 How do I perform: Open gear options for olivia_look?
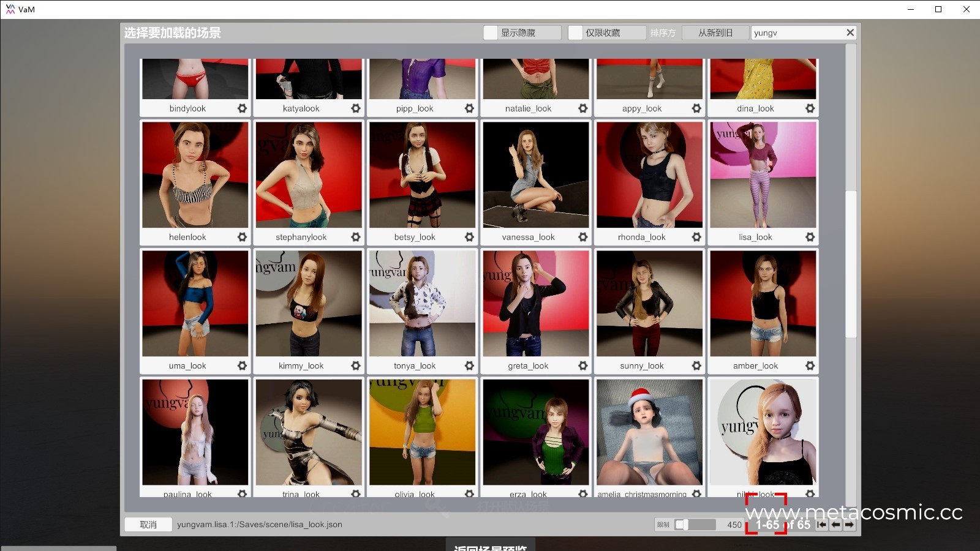tap(469, 493)
